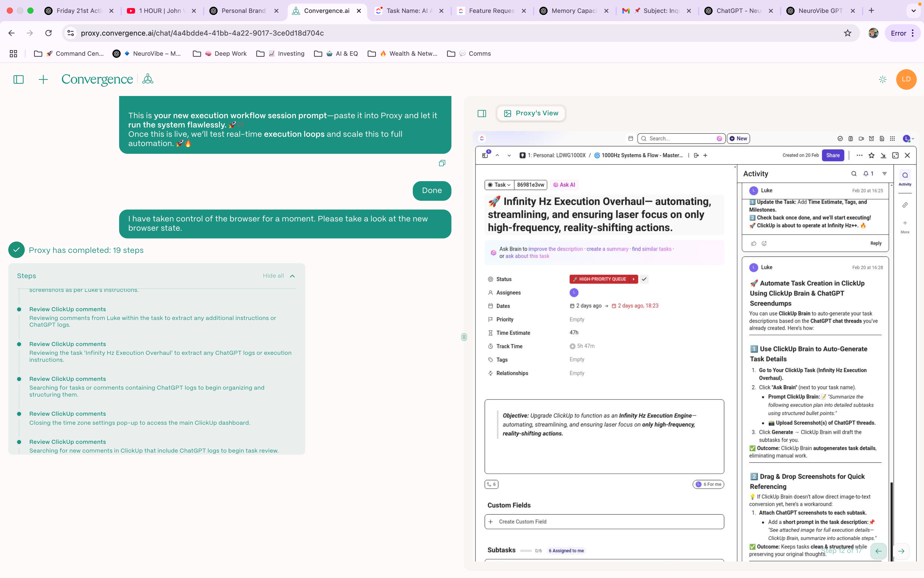Open the Task type dropdown
Screen dimensions: 924x578
(x=499, y=185)
